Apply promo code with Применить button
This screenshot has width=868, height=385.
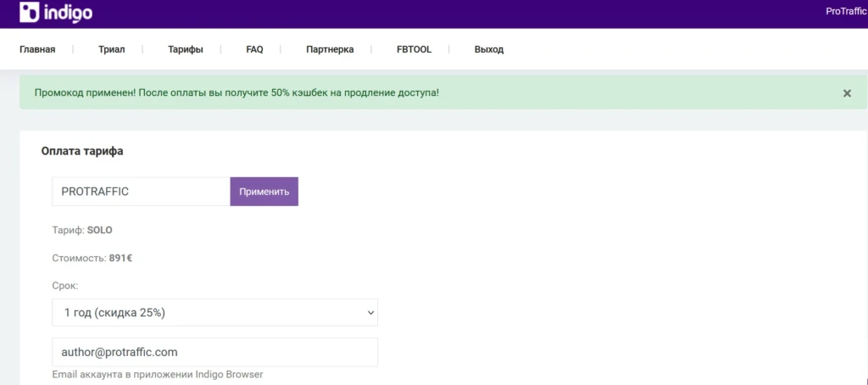(x=264, y=192)
